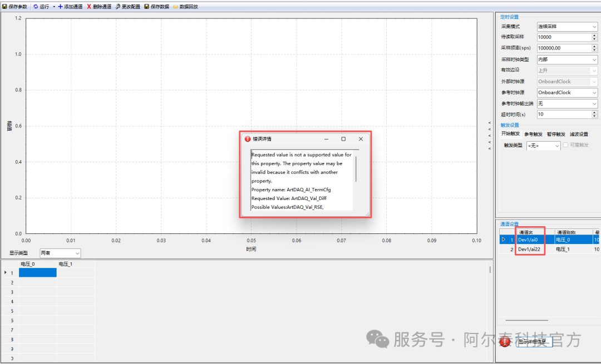Viewport: 601px width, 364px height.
Task: Click the 采样频率(sps) input field
Action: coord(564,48)
